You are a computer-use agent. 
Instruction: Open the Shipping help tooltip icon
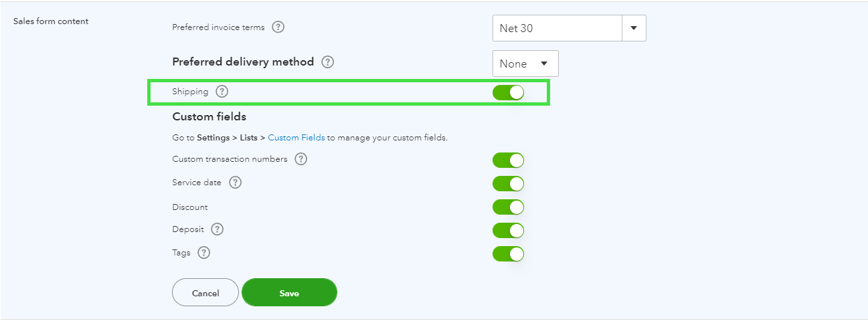222,92
